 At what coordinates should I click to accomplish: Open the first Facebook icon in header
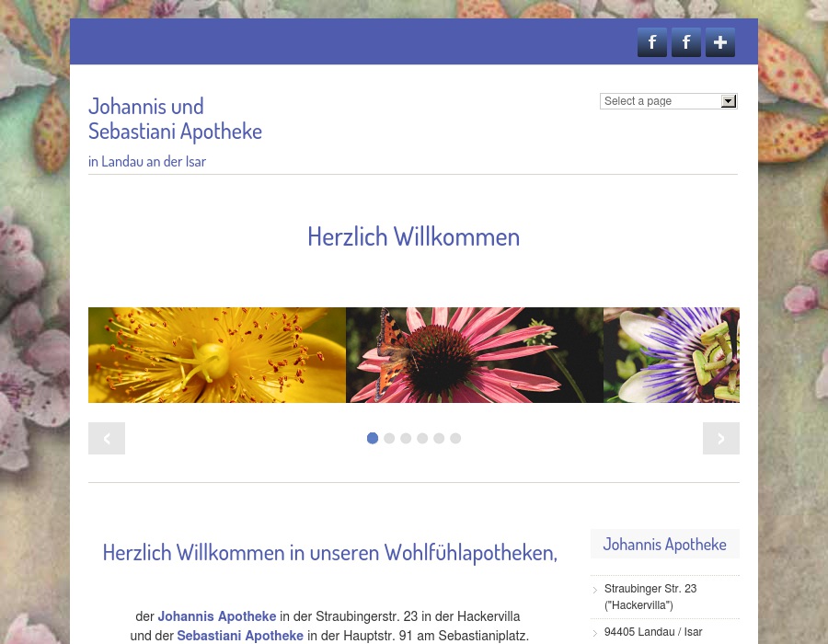[652, 42]
